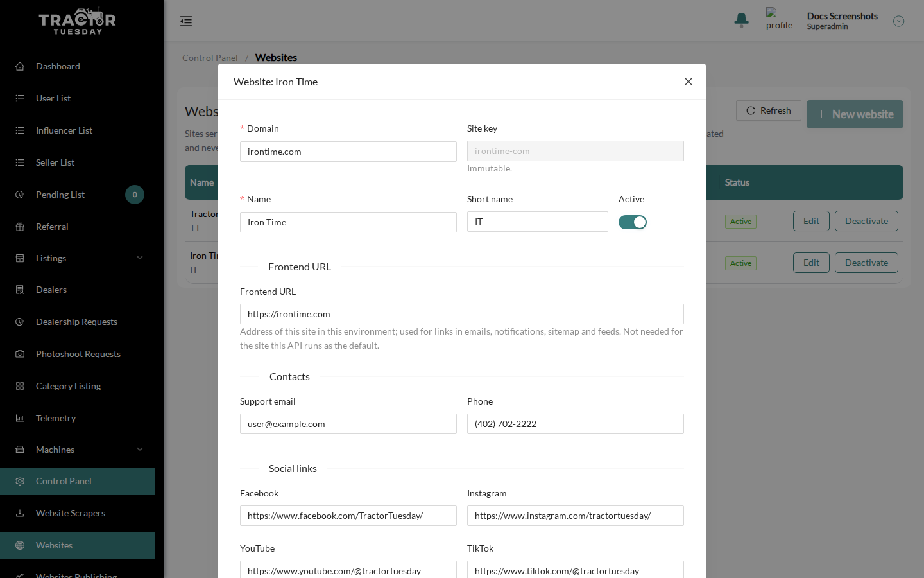Expand the Listings submenu chevron

click(140, 258)
